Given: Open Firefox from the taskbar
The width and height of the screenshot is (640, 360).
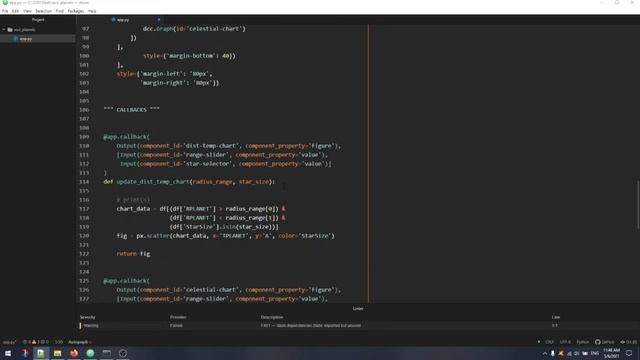Looking at the screenshot, I should tap(74, 353).
